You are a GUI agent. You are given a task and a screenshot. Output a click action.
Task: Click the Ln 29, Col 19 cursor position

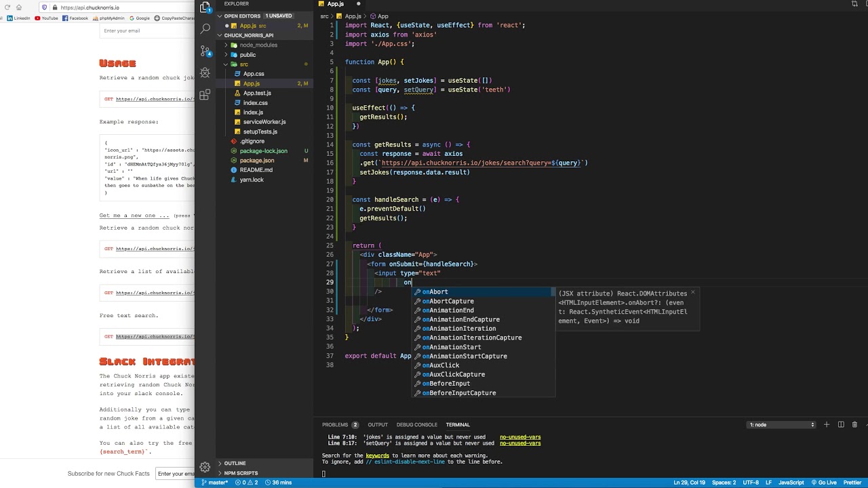(x=689, y=483)
